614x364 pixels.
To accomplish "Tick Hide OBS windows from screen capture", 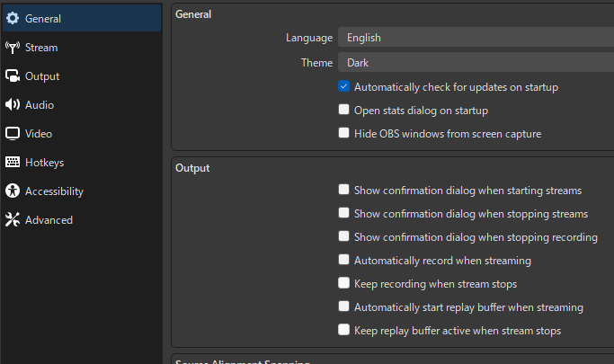I will (343, 134).
